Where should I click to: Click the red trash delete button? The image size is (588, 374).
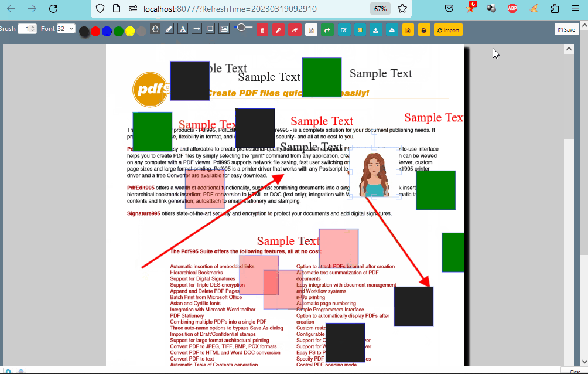click(x=262, y=30)
